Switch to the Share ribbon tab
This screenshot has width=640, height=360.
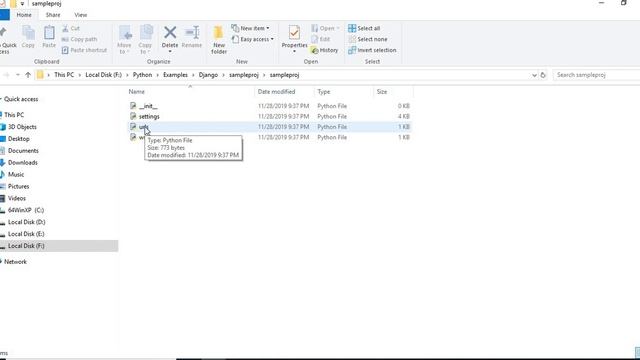(53, 15)
